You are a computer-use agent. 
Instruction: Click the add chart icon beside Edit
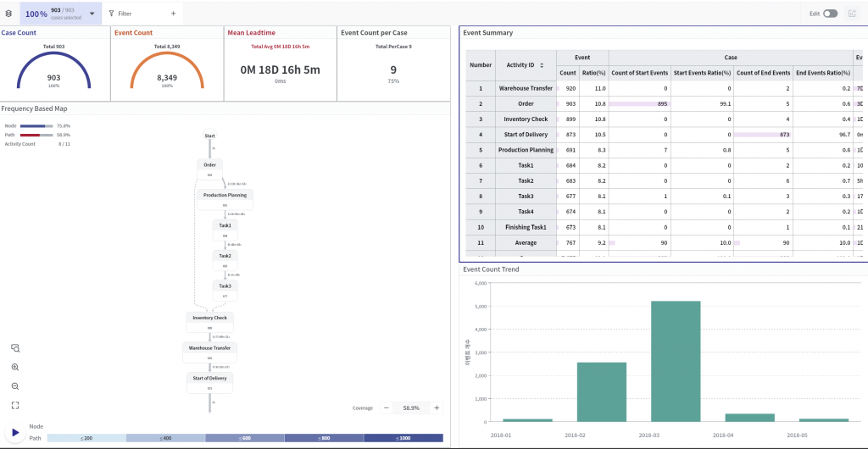(851, 14)
